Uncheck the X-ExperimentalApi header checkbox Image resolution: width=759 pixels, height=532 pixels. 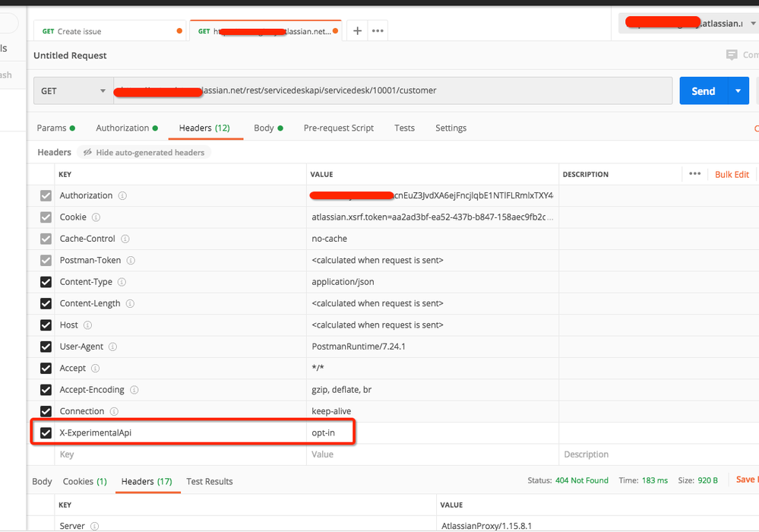(x=46, y=432)
